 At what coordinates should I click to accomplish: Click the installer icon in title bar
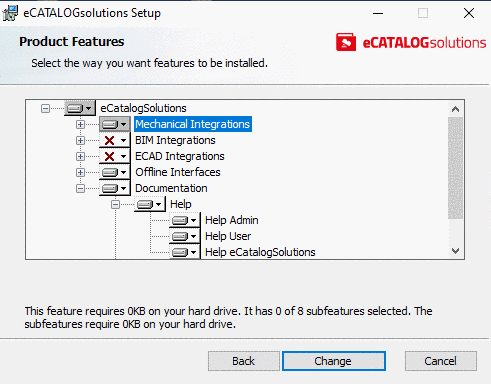10,13
